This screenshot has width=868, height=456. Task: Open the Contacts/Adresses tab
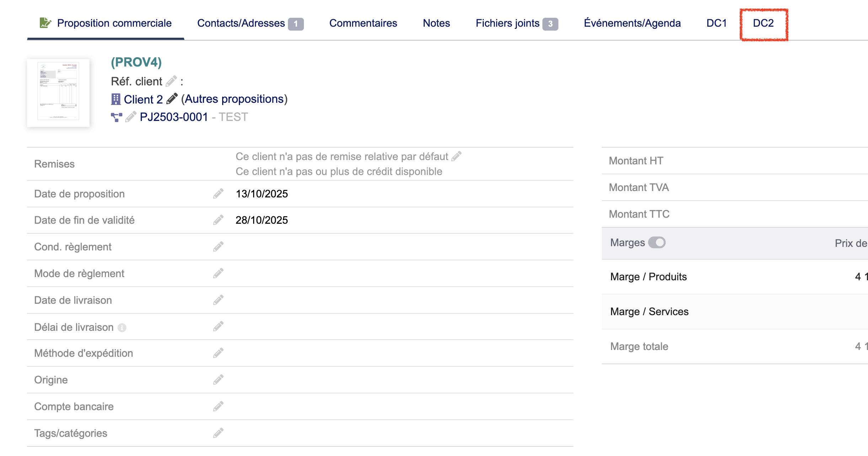(x=241, y=23)
